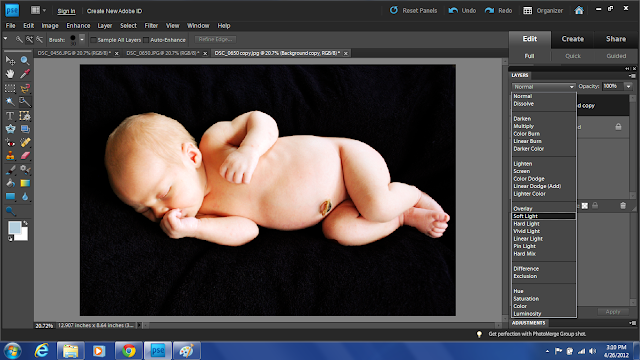Select the Quick Selection tool
640x360 pixels.
[x=25, y=102]
